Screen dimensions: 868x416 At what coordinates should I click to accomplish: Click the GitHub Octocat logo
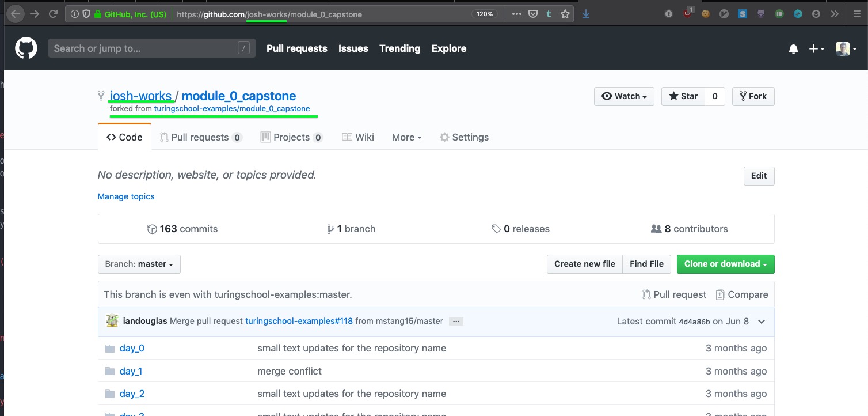(x=26, y=48)
